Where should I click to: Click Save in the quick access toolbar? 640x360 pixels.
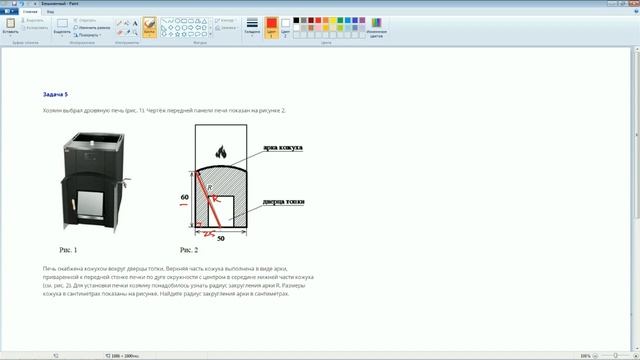coord(14,3)
